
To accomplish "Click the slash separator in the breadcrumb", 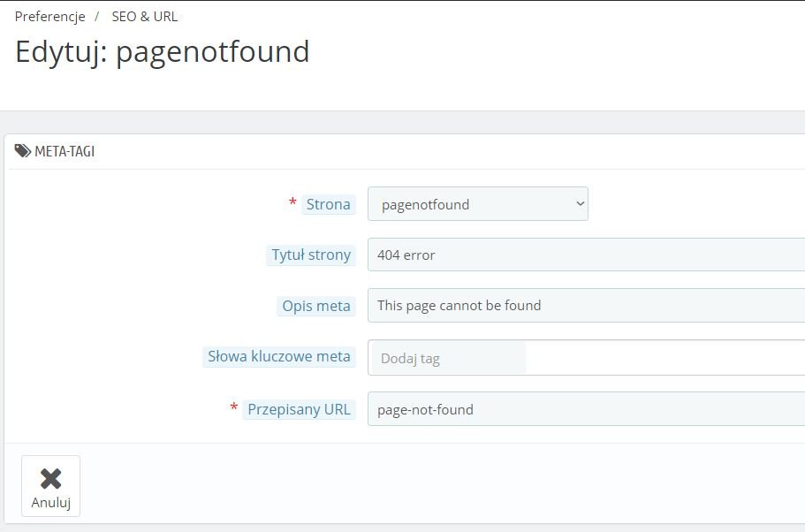I will click(97, 16).
